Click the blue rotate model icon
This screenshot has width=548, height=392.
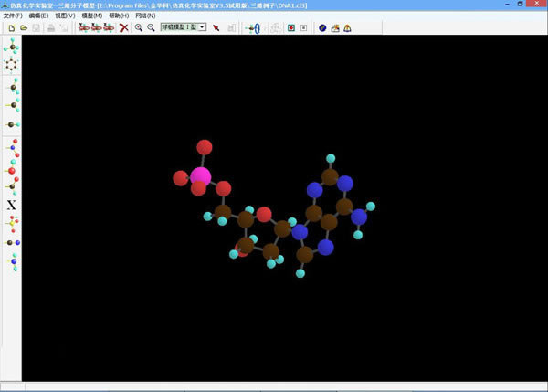tap(255, 28)
